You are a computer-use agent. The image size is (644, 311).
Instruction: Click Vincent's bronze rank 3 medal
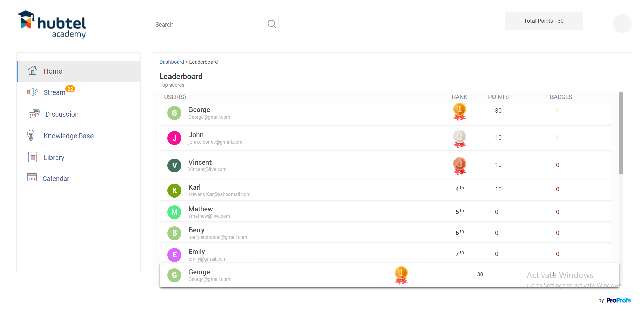[x=459, y=166]
